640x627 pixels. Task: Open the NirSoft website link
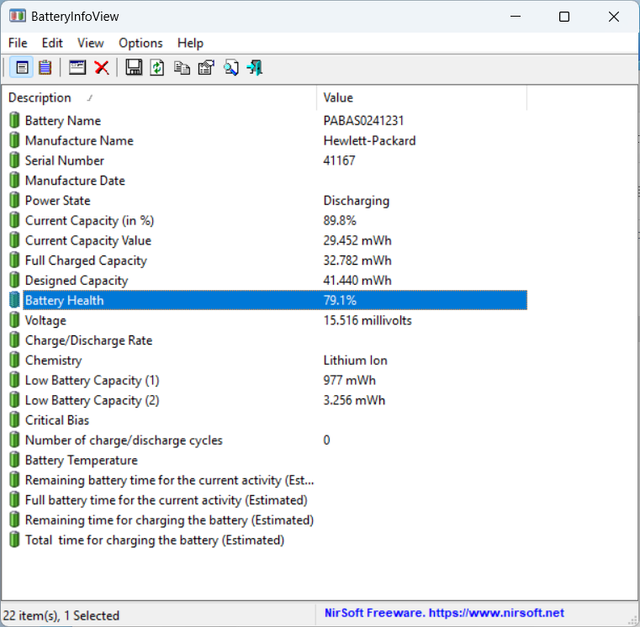(x=444, y=613)
